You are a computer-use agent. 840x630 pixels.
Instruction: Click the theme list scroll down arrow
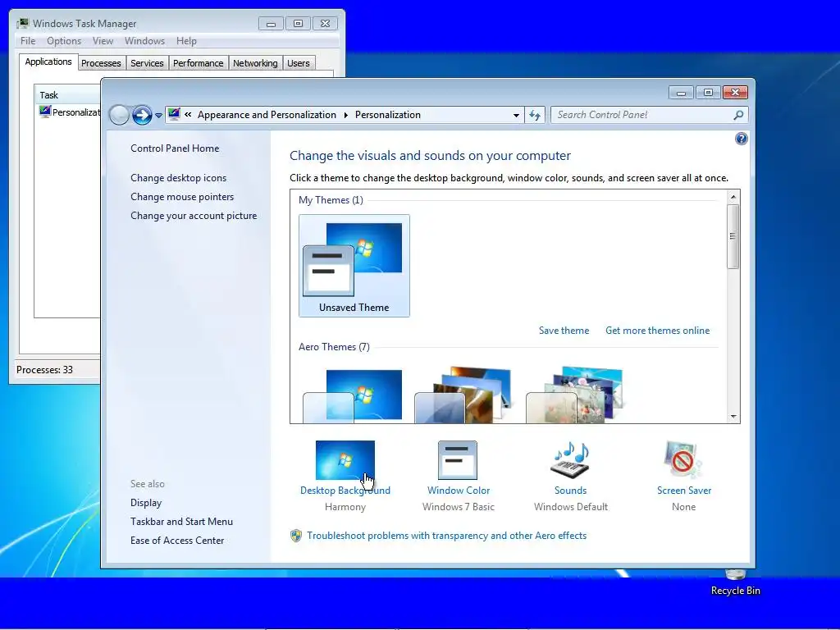pos(733,416)
